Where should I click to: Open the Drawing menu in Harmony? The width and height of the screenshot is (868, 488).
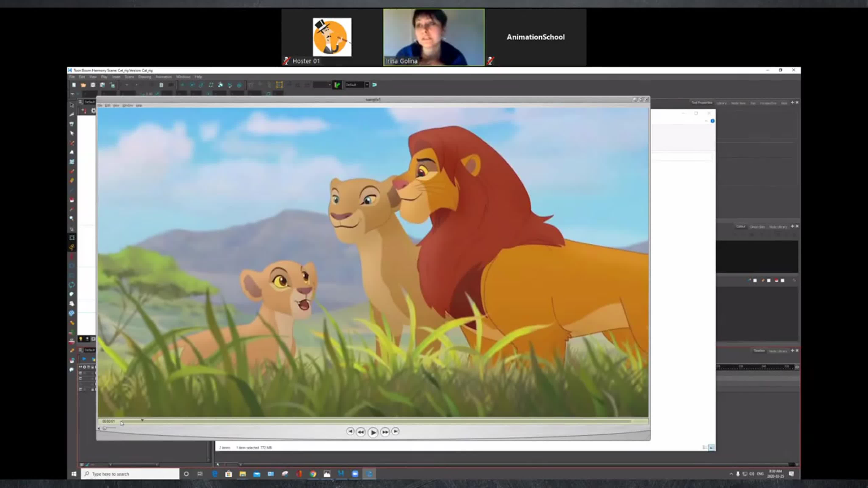click(x=145, y=77)
